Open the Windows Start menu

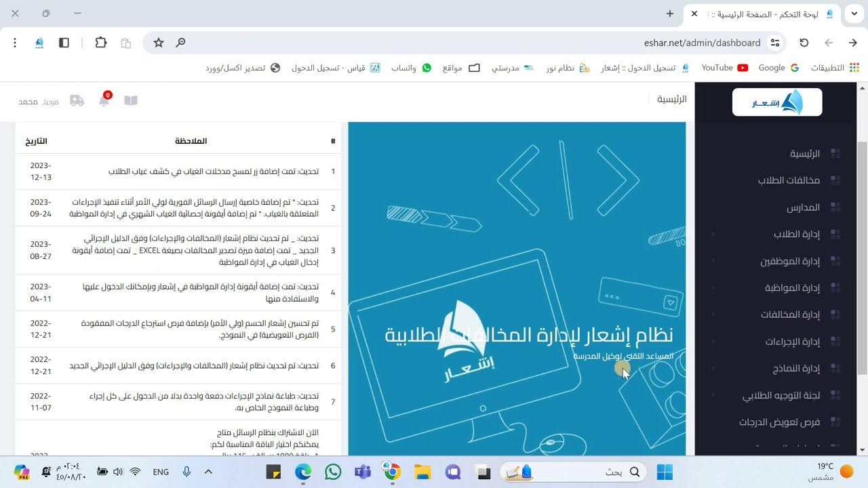pyautogui.click(x=665, y=472)
